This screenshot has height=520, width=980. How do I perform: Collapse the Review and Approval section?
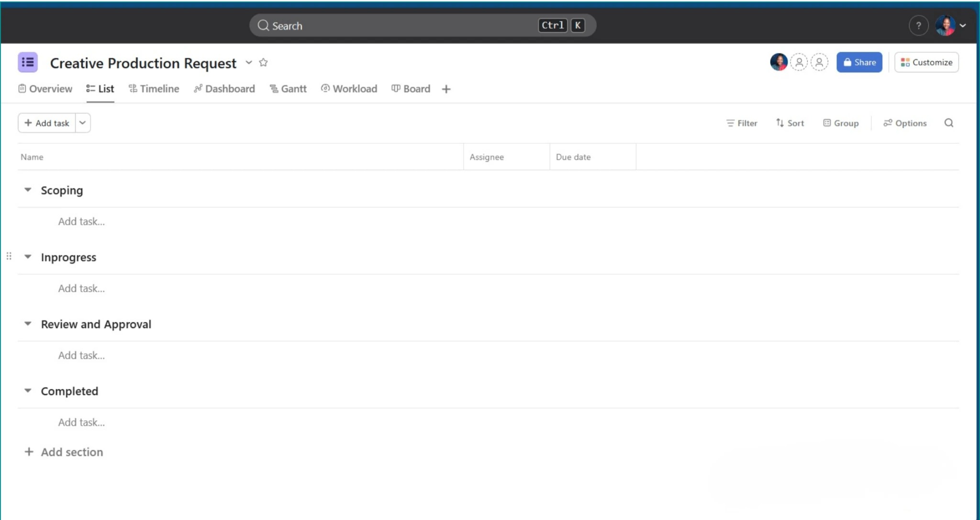click(28, 324)
